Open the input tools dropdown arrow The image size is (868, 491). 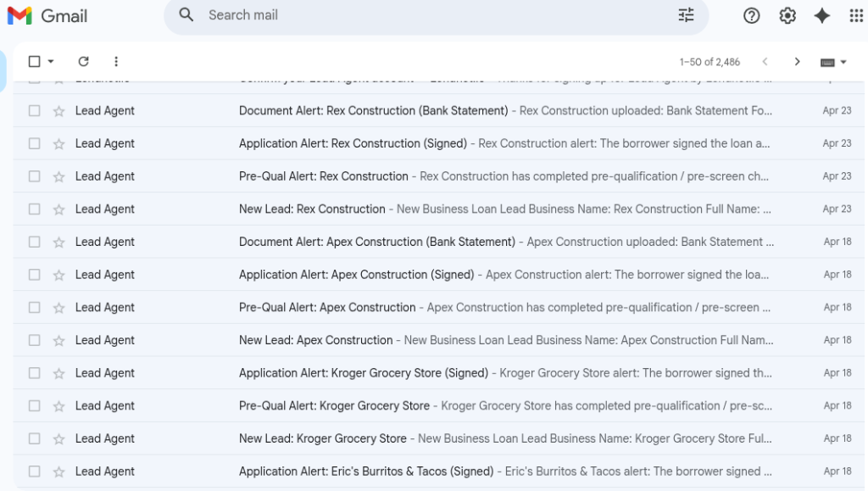[x=843, y=62]
